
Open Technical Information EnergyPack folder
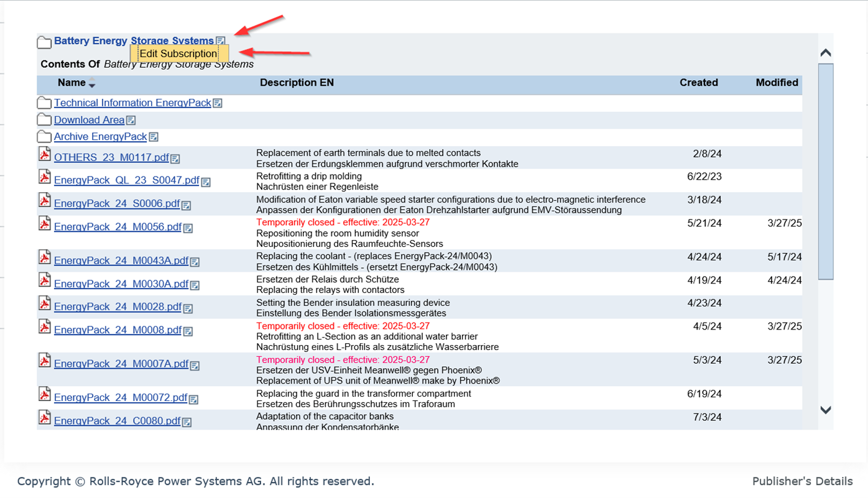[132, 103]
